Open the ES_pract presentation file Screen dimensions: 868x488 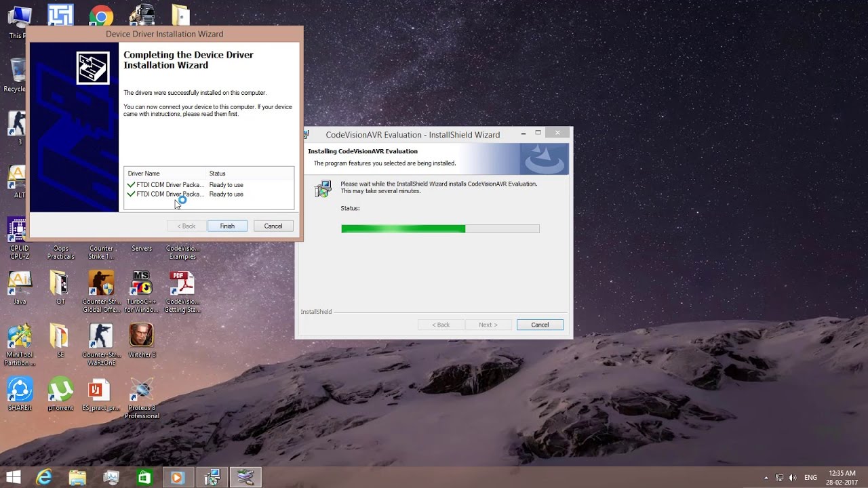[101, 394]
